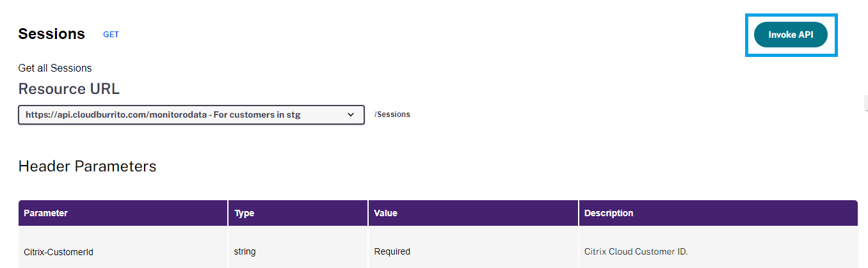Click the string type cell
Viewport: 868px width, 268px height.
pos(245,251)
